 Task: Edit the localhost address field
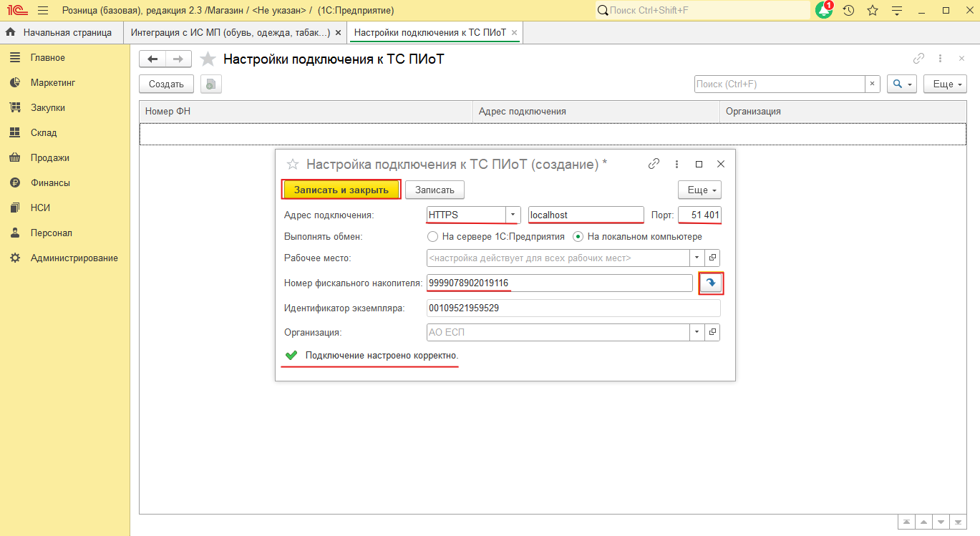pyautogui.click(x=586, y=215)
